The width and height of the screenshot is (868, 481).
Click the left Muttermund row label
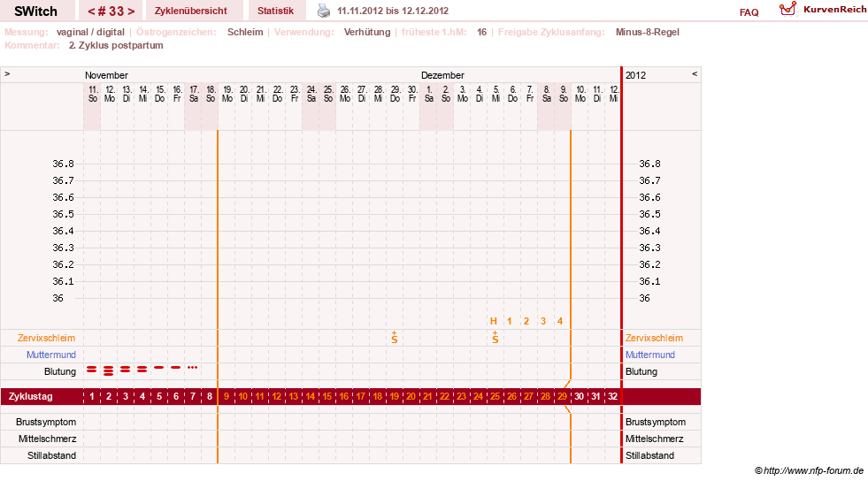[51, 355]
